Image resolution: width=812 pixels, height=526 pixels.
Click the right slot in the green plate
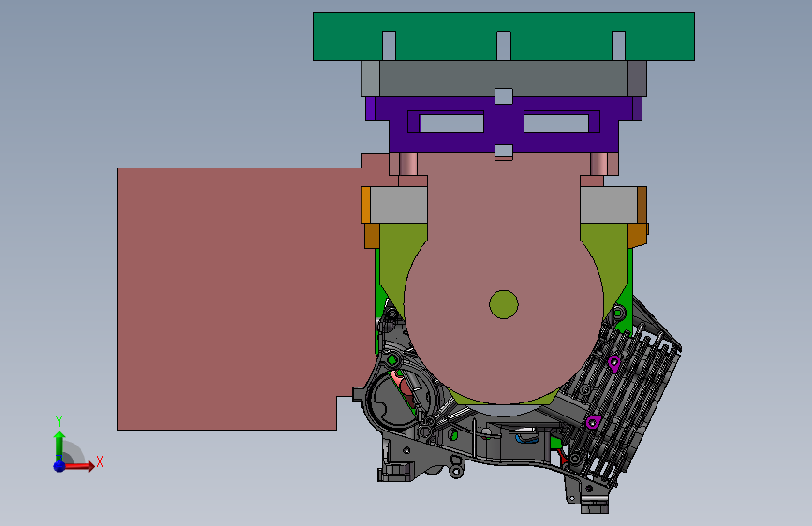point(618,46)
